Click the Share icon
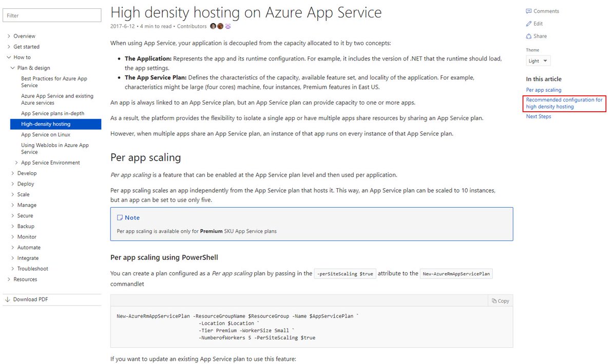The image size is (616, 364). pyautogui.click(x=529, y=36)
